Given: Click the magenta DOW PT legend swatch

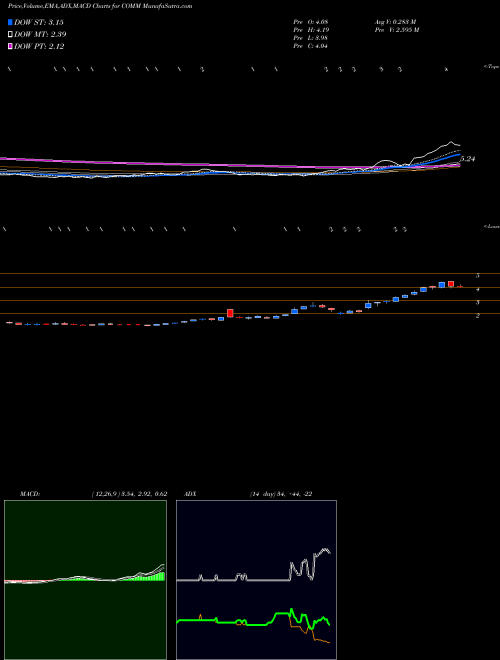Looking at the screenshot, I should pos(10,47).
